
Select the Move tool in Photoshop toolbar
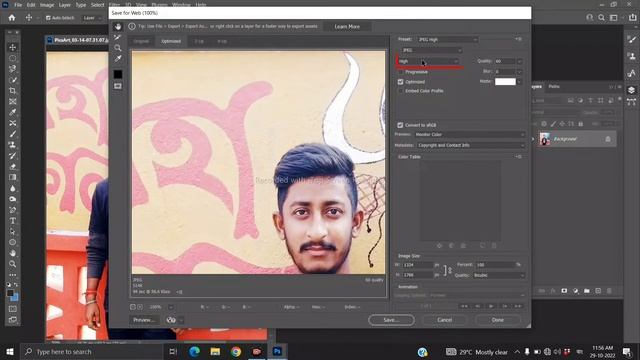tap(13, 47)
